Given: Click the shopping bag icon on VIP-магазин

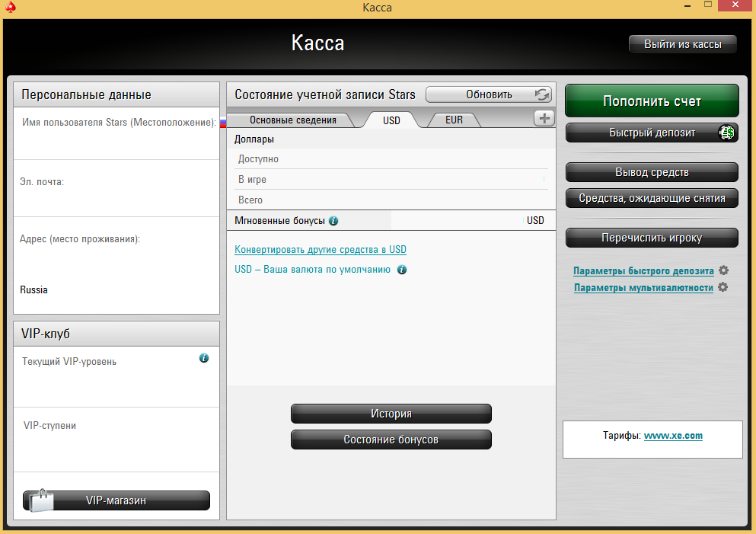Looking at the screenshot, I should point(41,500).
